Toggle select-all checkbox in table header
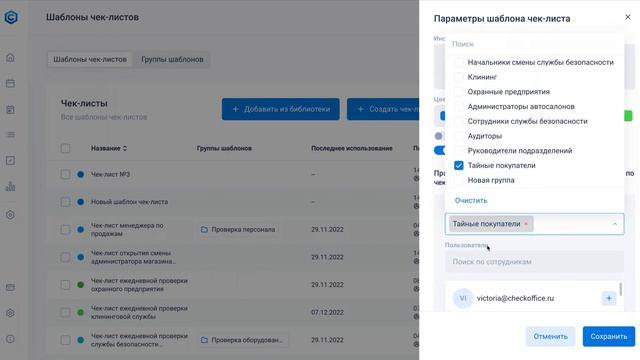The image size is (640, 360). (x=65, y=148)
